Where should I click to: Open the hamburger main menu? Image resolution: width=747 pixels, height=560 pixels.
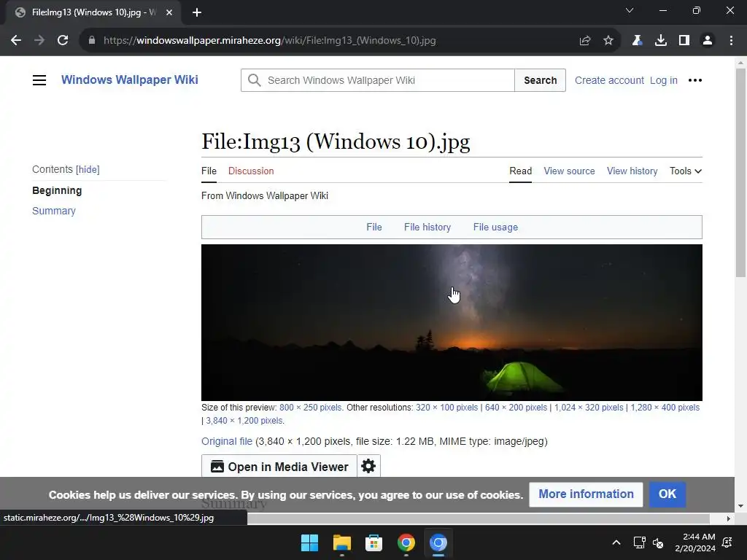pyautogui.click(x=39, y=80)
